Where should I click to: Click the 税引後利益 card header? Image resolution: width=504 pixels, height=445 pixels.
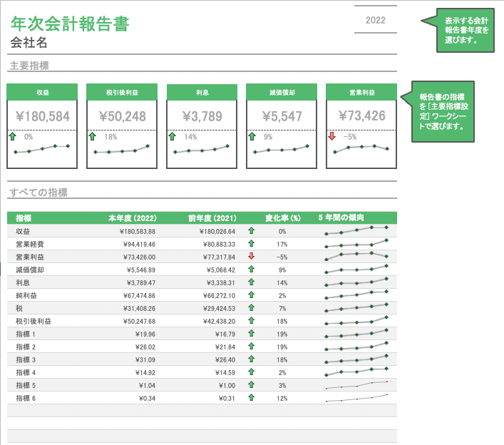tap(122, 92)
